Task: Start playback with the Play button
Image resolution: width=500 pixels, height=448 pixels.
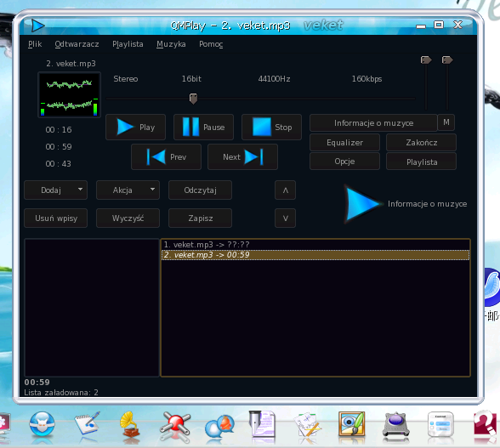Action: [135, 128]
